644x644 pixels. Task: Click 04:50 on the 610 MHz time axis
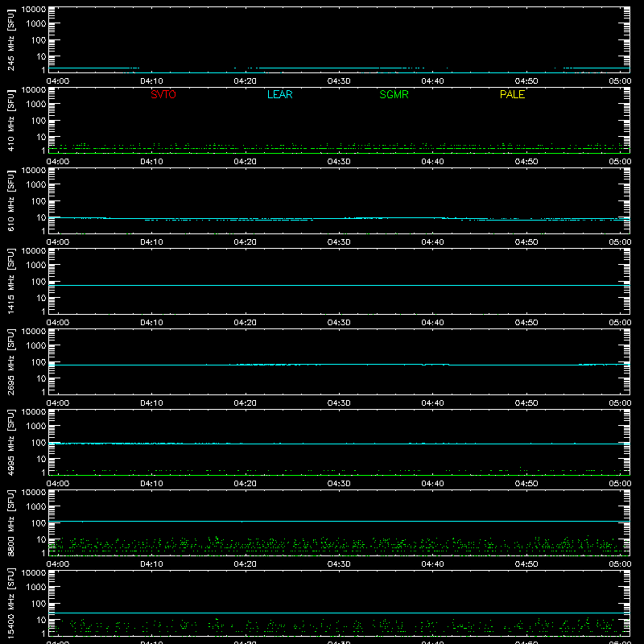[x=526, y=242]
